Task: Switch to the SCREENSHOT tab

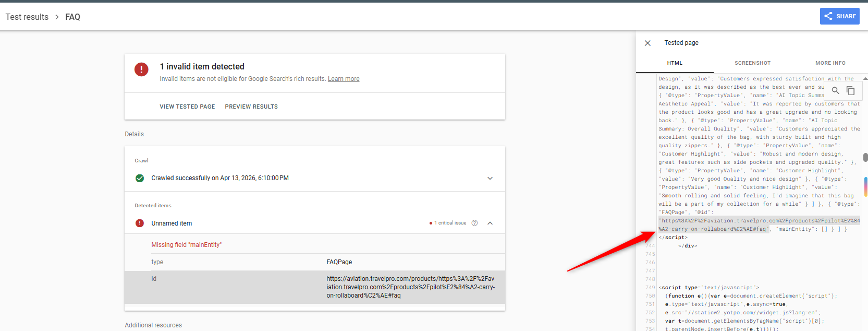Action: 752,63
